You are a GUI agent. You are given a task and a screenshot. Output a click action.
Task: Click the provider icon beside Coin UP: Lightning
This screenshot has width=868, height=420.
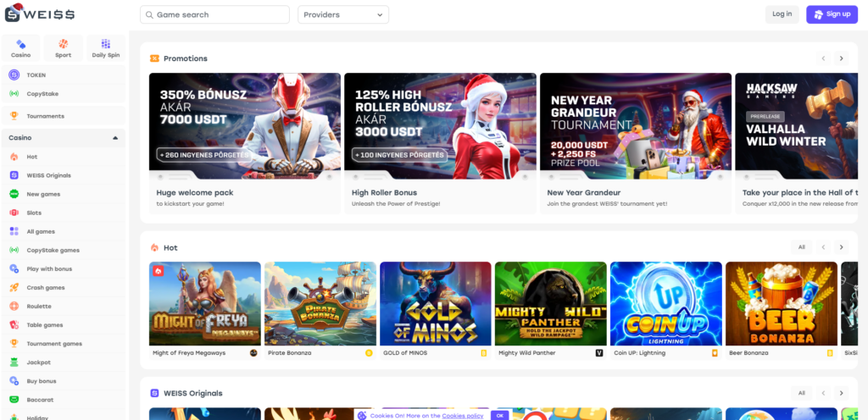click(x=715, y=352)
